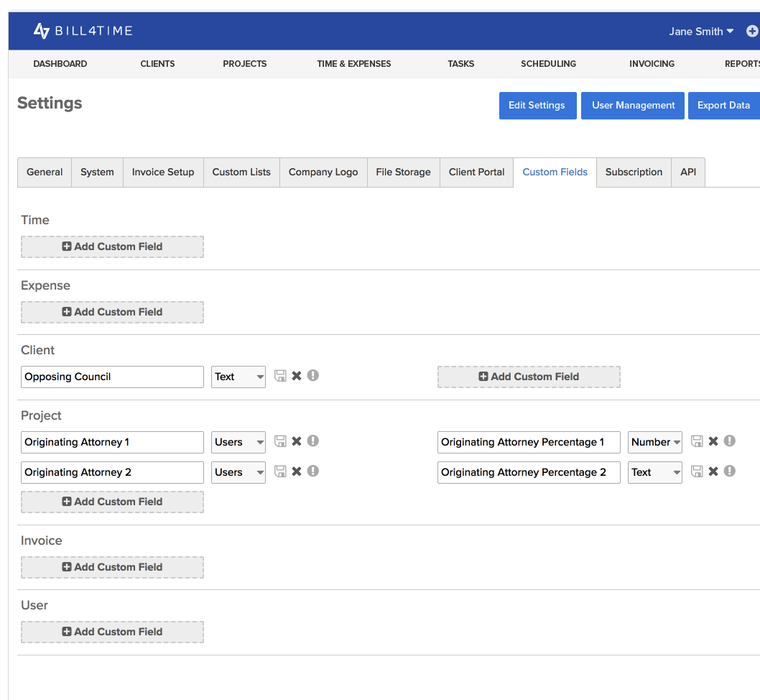The image size is (760, 700).
Task: Open the Client Portal tab
Action: tap(476, 172)
